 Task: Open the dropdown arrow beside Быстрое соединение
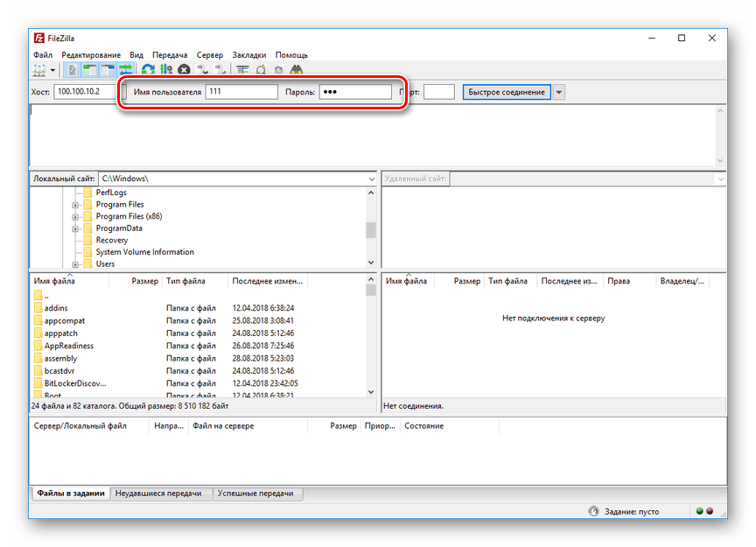tap(559, 92)
